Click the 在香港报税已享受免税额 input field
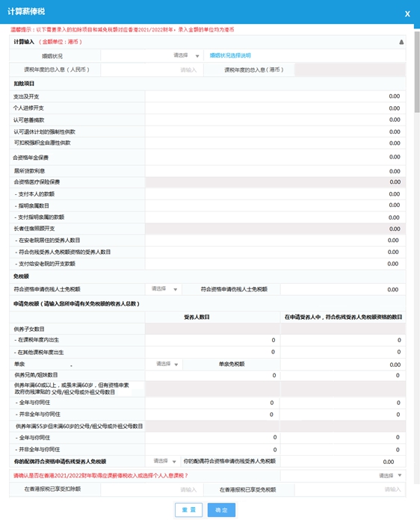420x520 pixels. click(350, 489)
